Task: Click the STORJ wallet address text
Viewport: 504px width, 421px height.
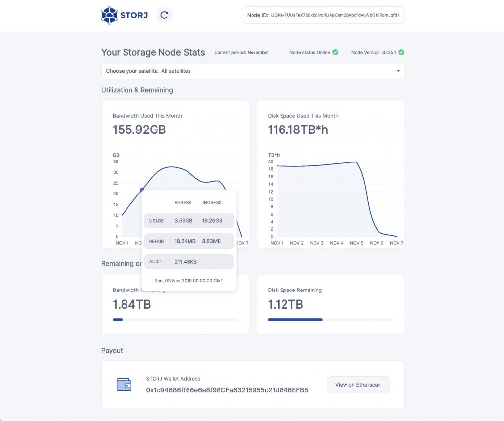Action: (227, 390)
